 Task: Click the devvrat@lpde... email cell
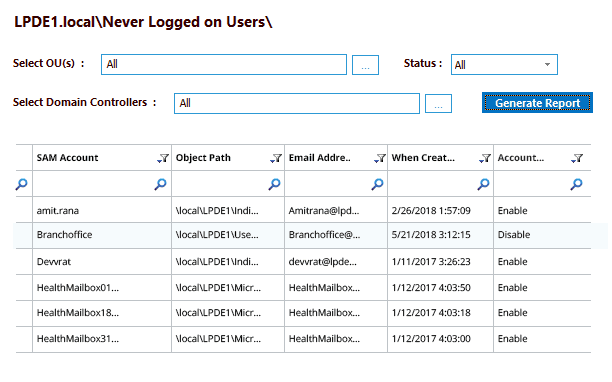[336, 261]
